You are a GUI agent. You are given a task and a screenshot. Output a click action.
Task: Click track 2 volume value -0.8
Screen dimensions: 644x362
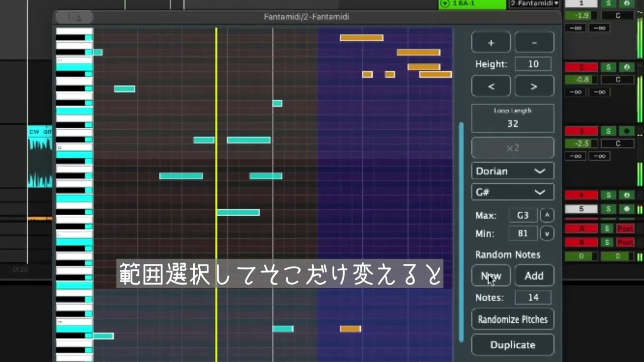[582, 79]
